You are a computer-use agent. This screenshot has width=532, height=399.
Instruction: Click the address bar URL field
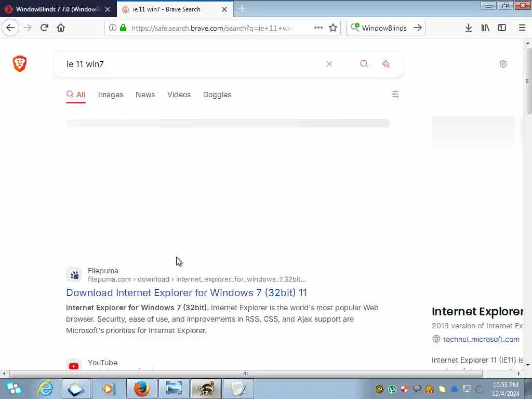212,28
